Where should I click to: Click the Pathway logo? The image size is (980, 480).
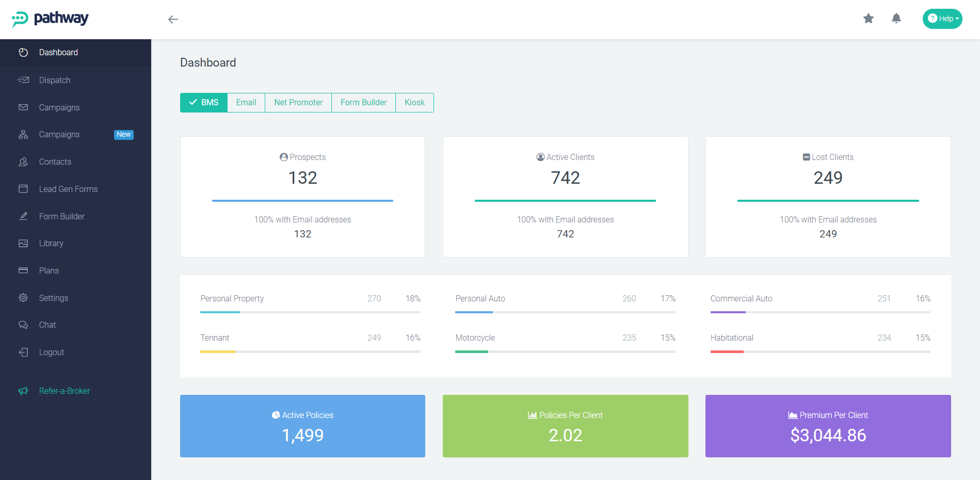tap(49, 19)
